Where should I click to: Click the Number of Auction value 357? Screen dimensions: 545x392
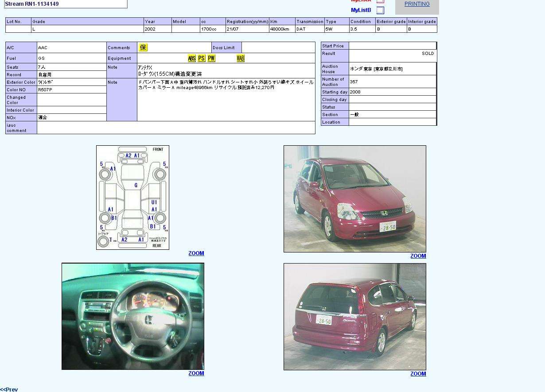pos(354,82)
